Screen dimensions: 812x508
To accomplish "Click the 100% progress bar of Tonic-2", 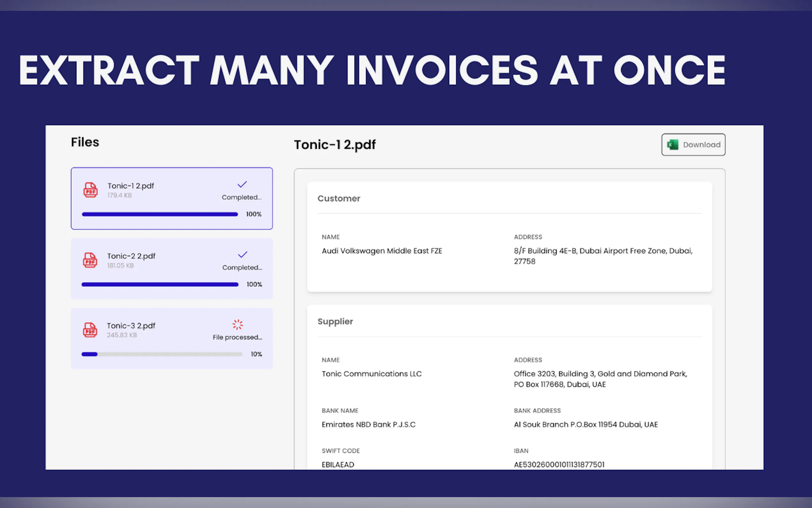I will 160,285.
